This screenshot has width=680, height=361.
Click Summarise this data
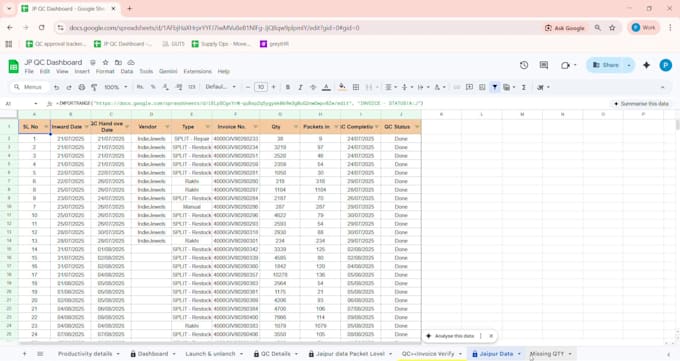[x=641, y=104]
